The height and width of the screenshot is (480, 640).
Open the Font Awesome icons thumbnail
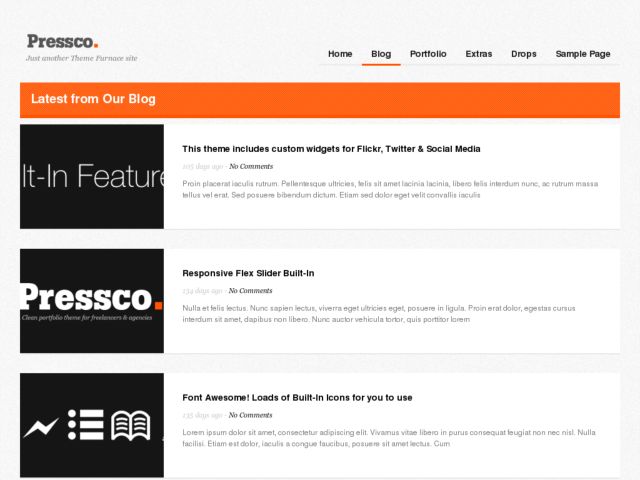[92, 425]
